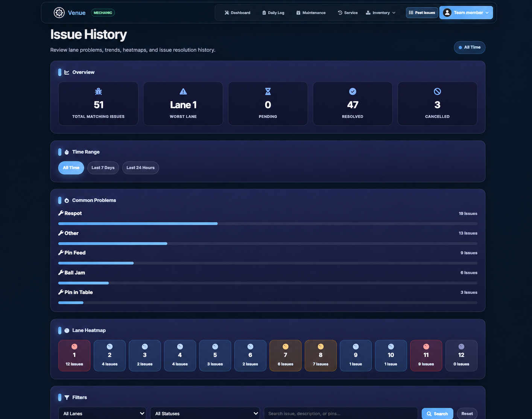The image size is (532, 419).
Task: Click the wrench icon next to Pin in Table
Action: coord(61,292)
